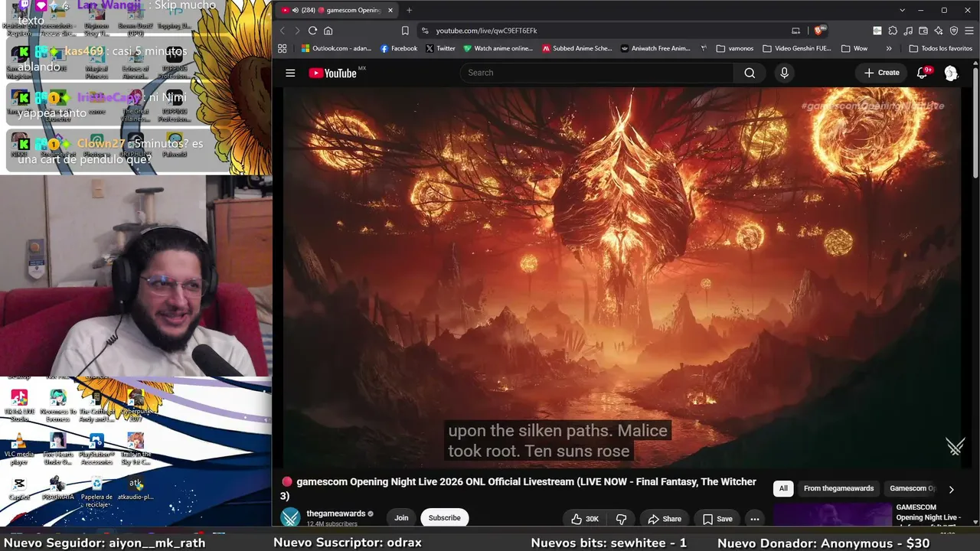Open the Todos los favoritos folder
Screen dimensions: 980x551
coord(940,48)
